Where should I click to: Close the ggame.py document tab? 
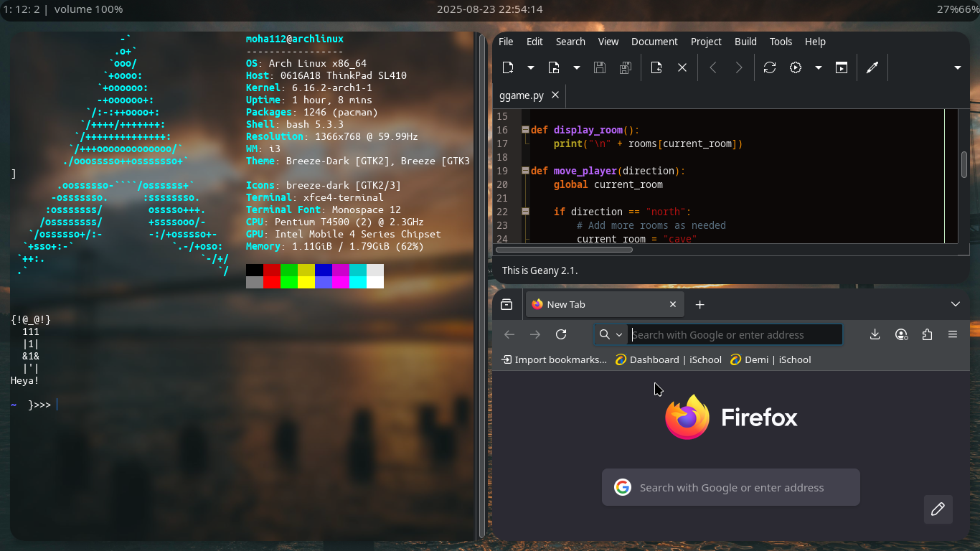556,95
